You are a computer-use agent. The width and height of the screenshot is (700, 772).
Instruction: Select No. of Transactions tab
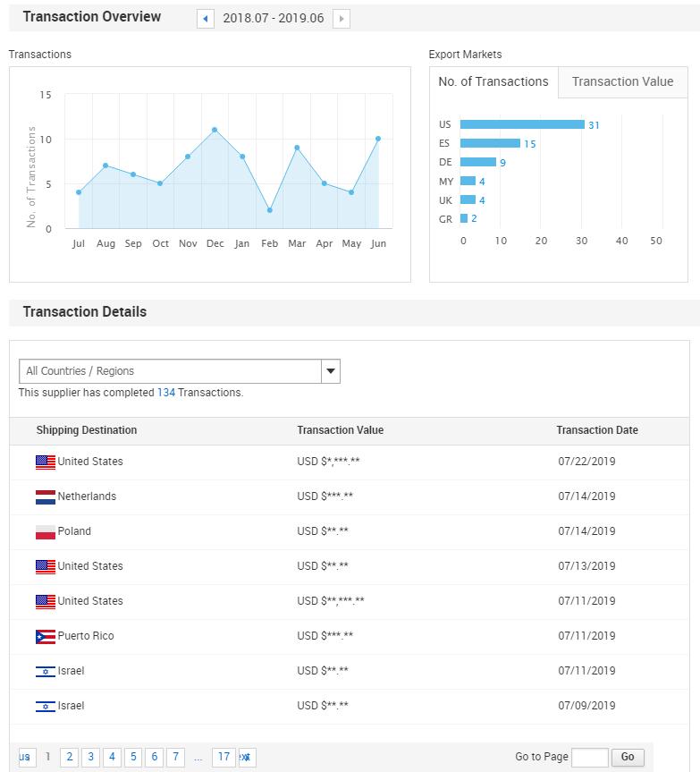[x=493, y=81]
